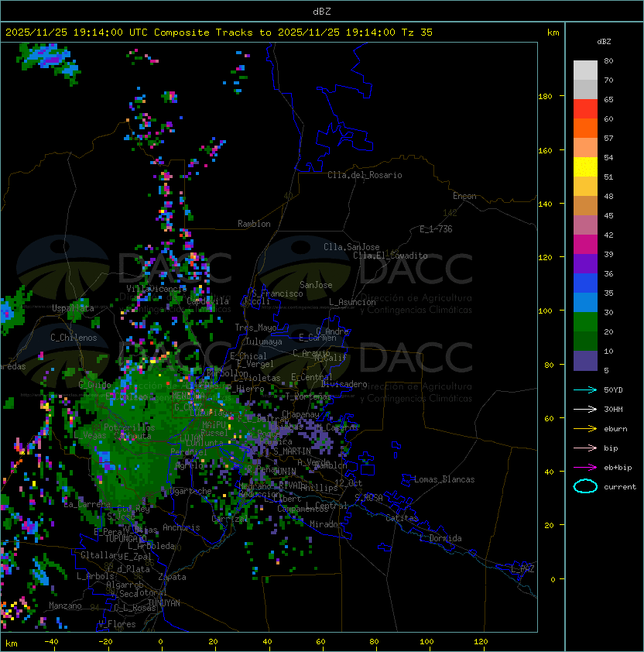Pick the dark orange dBZ legend swatch
The height and width of the screenshot is (652, 644).
585,128
